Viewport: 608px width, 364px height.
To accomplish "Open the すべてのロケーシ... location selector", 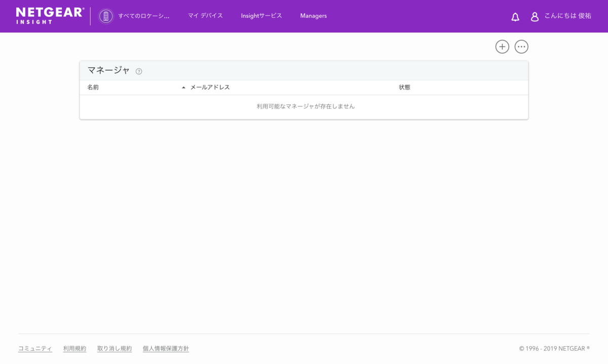I will click(144, 16).
